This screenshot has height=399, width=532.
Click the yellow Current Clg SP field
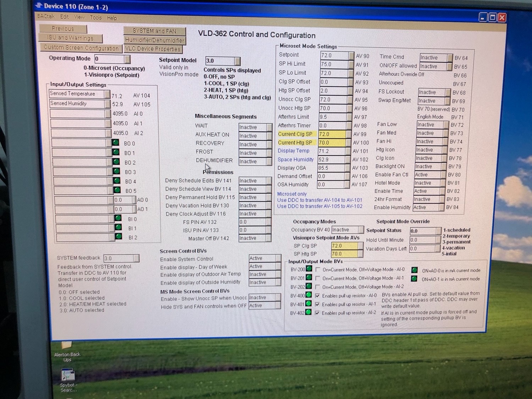pyautogui.click(x=332, y=134)
